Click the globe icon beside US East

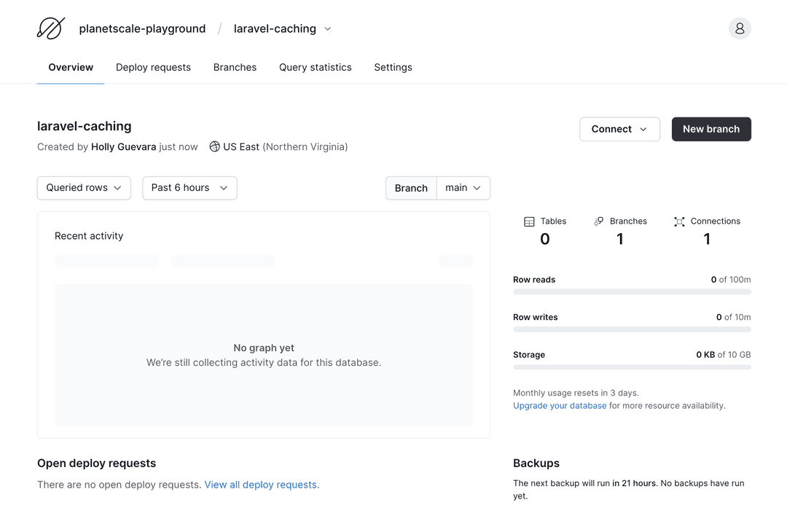point(214,146)
